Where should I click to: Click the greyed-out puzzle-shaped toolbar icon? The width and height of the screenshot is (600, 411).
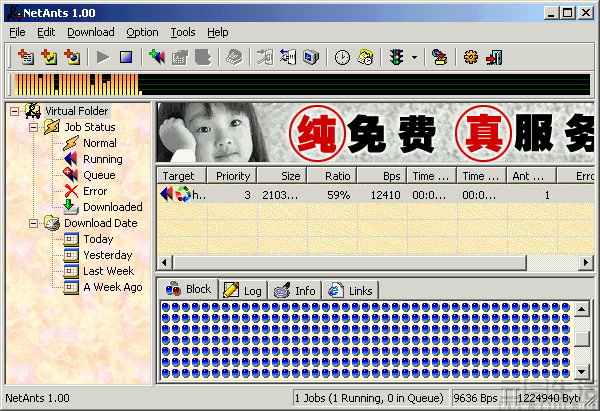click(203, 57)
